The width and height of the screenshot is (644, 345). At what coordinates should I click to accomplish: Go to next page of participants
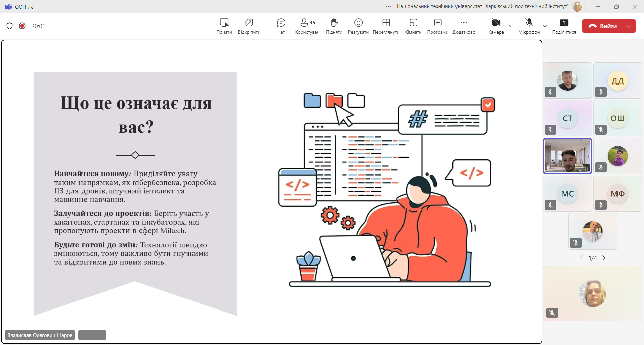[604, 258]
